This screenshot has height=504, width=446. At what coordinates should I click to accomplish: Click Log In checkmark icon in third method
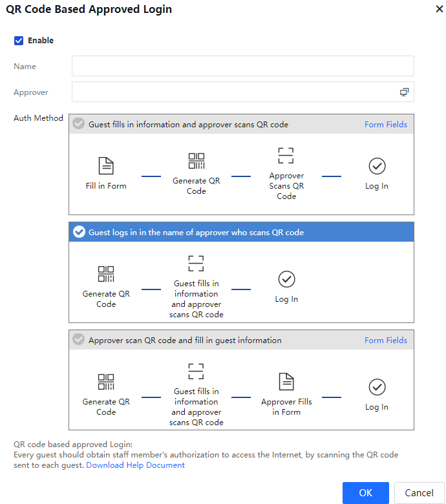(x=377, y=387)
